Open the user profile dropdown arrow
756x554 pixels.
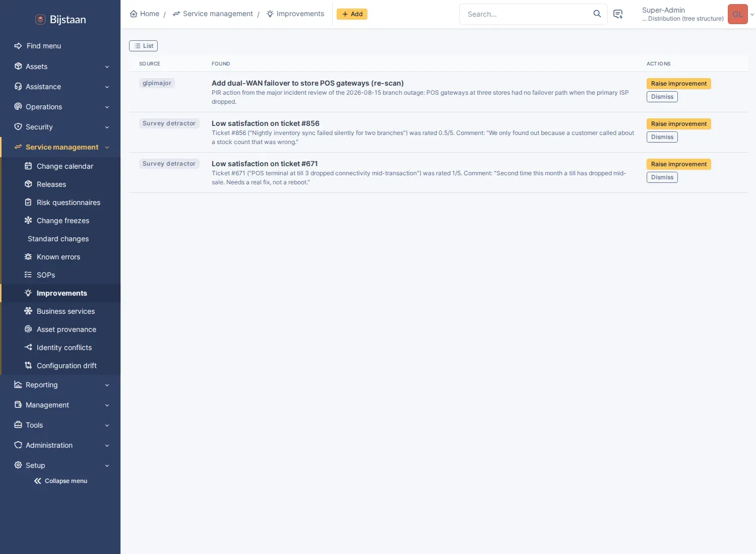pos(752,15)
